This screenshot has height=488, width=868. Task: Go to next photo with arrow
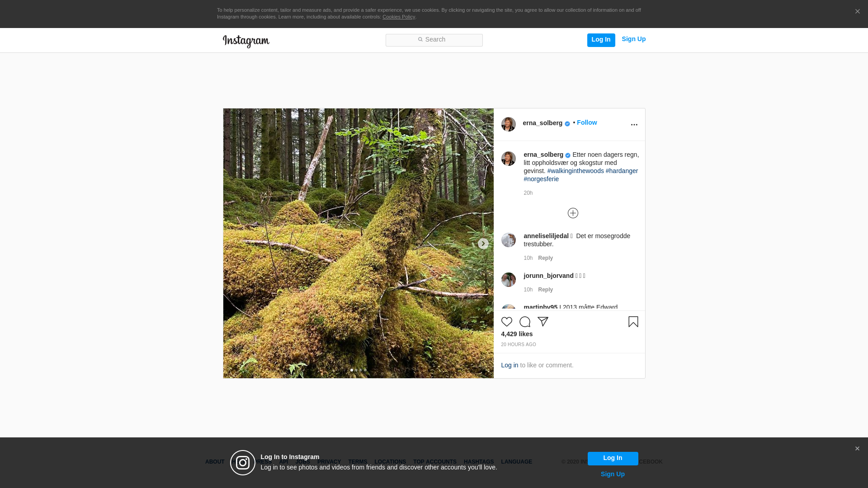483,244
